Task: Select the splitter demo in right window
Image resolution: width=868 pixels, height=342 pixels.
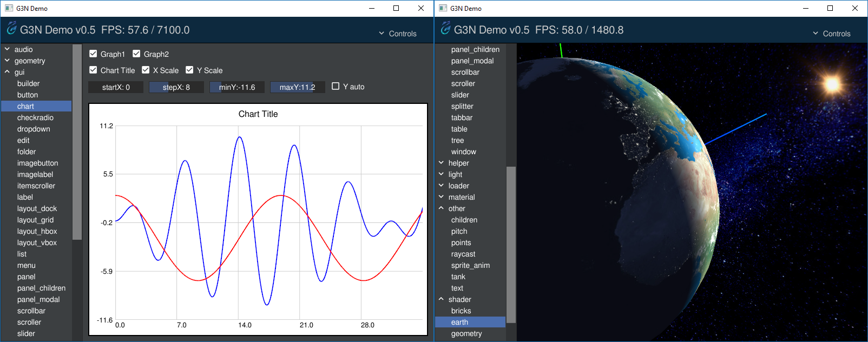Action: pyautogui.click(x=470, y=106)
